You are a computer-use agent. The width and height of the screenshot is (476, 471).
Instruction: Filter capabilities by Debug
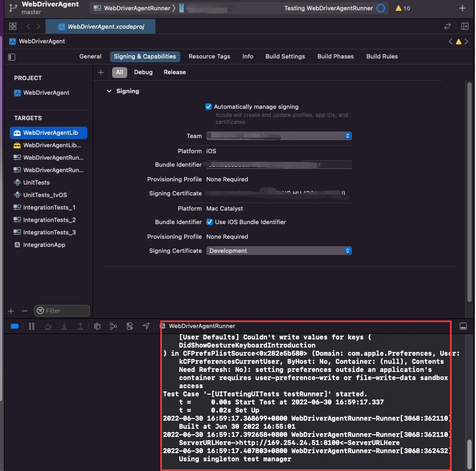coord(144,72)
